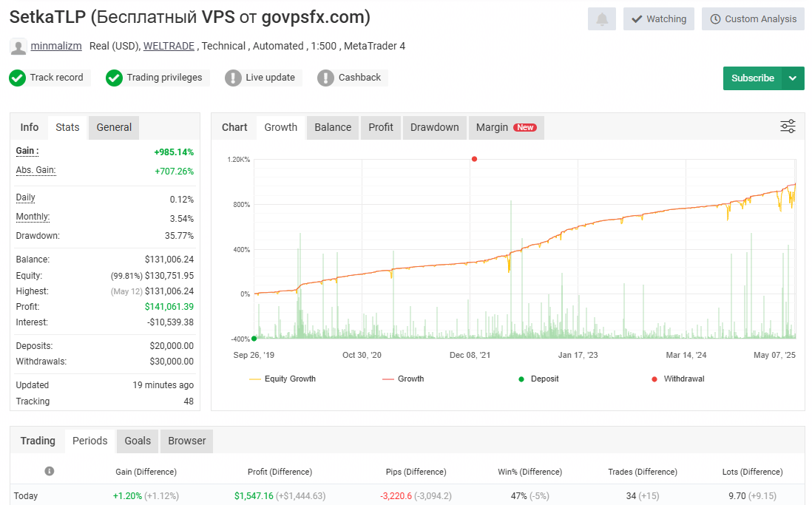This screenshot has width=812, height=505.
Task: Click the Daily label
Action: coord(25,197)
